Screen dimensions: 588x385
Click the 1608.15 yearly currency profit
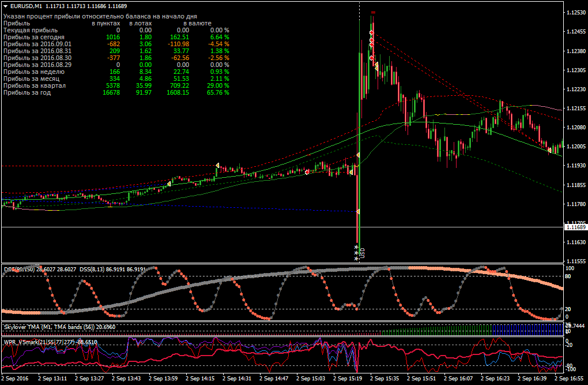tap(178, 92)
